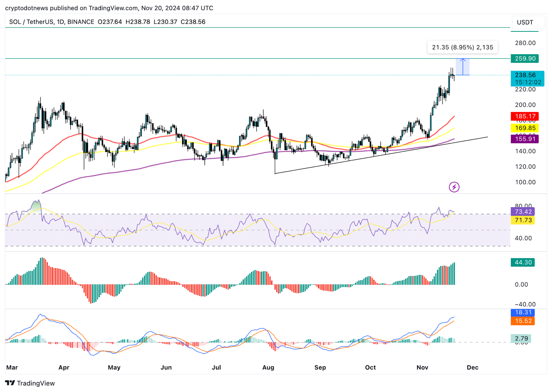552x392 pixels.
Task: Click the 73.42 RSI value label
Action: pyautogui.click(x=523, y=212)
